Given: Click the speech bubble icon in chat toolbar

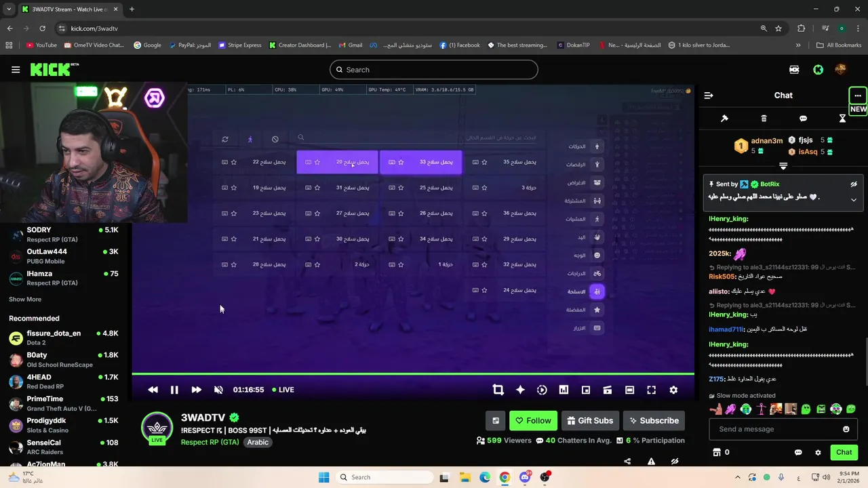Looking at the screenshot, I should 803,119.
